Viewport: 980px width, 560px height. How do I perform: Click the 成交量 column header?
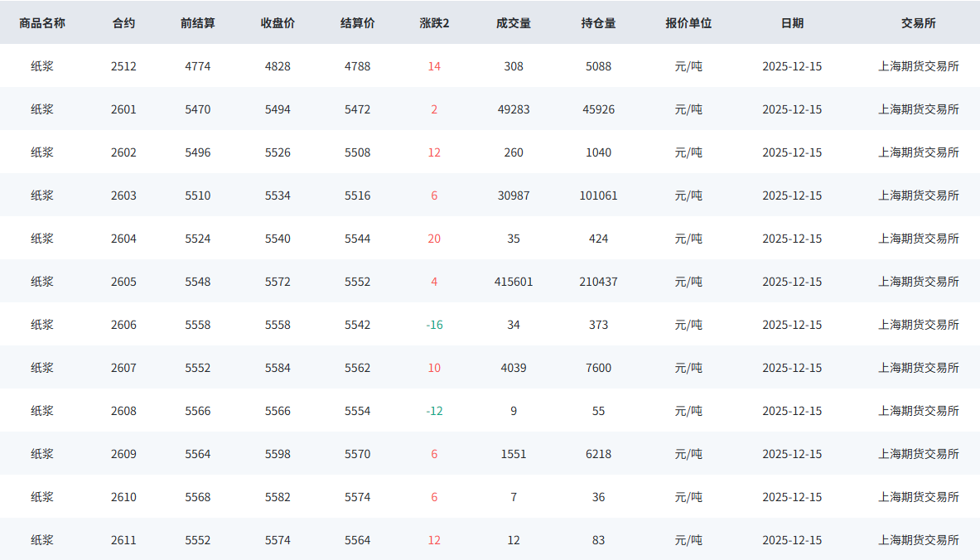(514, 23)
